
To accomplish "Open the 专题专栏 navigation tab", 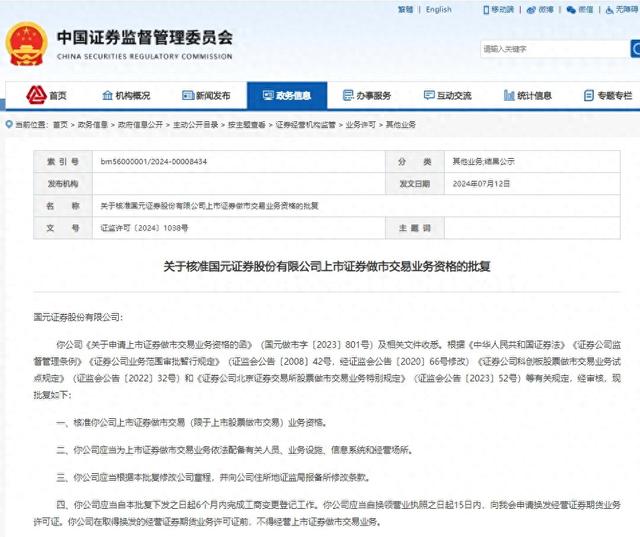I will pyautogui.click(x=608, y=95).
